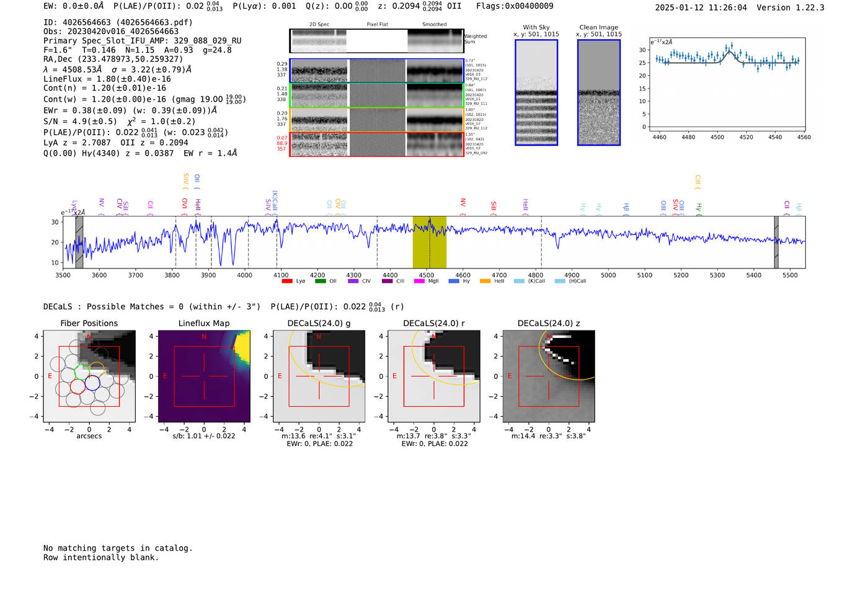This screenshot has height=591, width=868.
Task: Click the F=1.6" T=0.146 parameters line
Action: [x=138, y=50]
